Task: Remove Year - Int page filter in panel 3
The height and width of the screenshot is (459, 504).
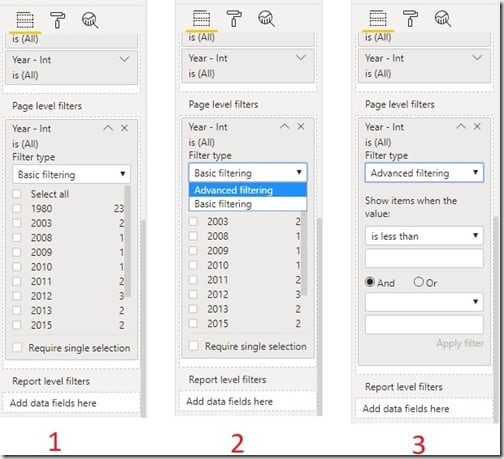Action: 477,126
